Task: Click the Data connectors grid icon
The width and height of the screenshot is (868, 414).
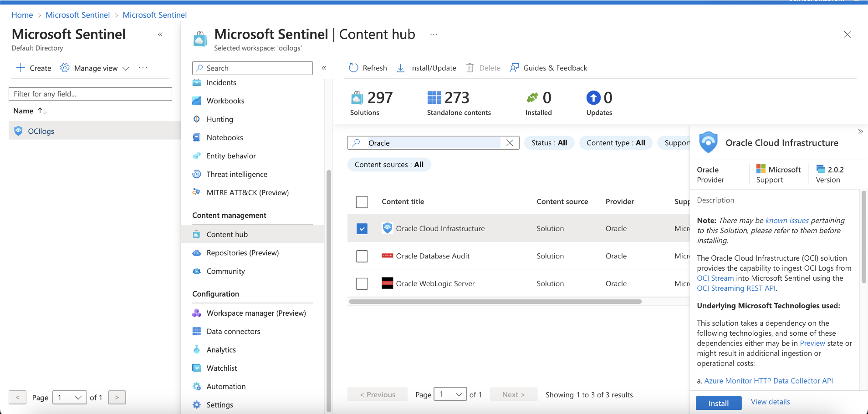Action: point(197,331)
